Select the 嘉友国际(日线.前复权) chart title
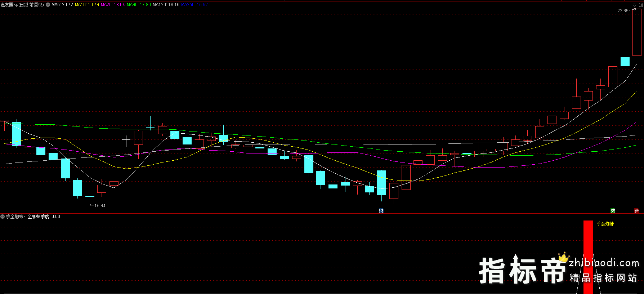The width and height of the screenshot is (644, 294). coord(22,5)
